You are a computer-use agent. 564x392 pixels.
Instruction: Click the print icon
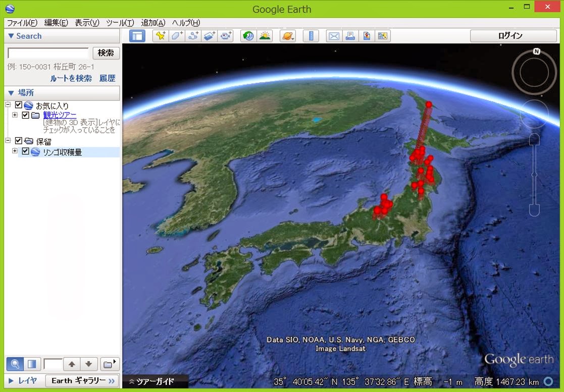[350, 36]
